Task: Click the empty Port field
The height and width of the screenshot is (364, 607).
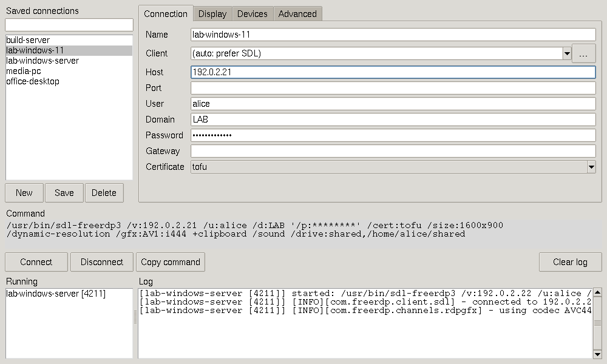Action: (393, 88)
